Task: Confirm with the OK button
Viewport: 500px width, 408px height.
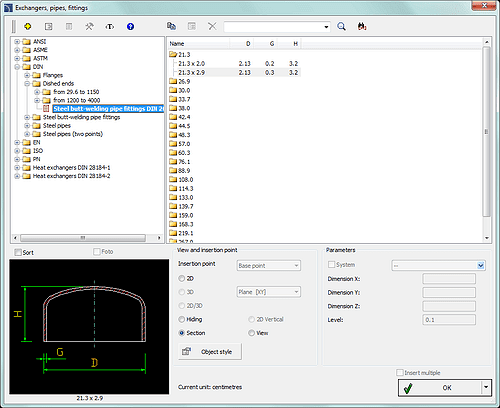Action: (440, 388)
